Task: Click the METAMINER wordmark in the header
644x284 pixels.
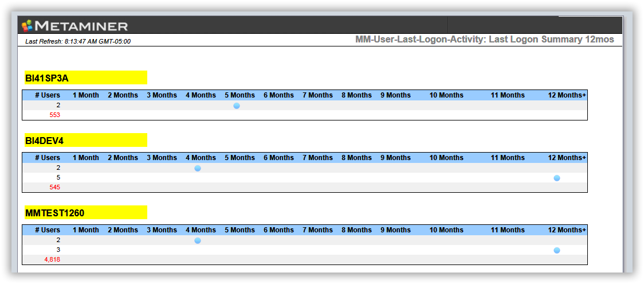Action: click(81, 26)
